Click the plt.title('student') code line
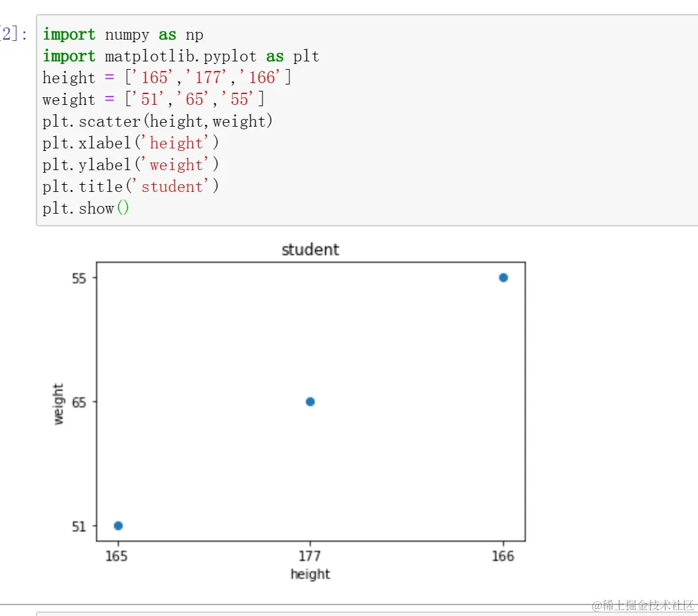 pos(131,187)
